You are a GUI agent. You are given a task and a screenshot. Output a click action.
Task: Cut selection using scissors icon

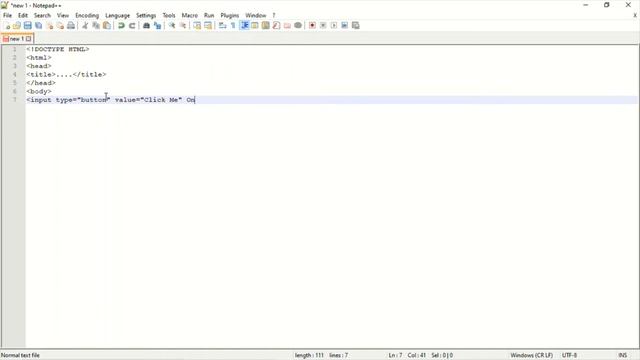point(85,26)
